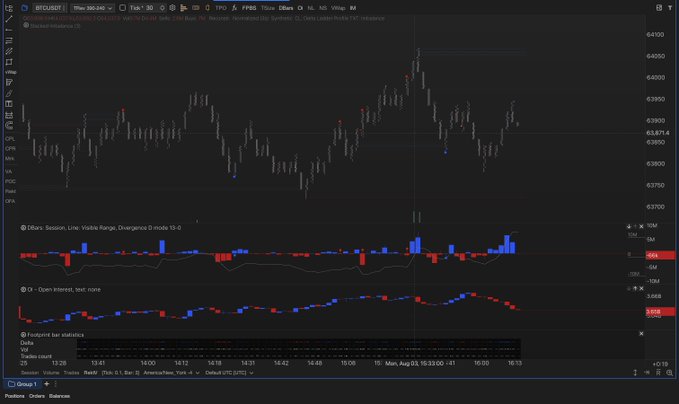Viewport: 679px width, 404px height.
Task: Open OI Open Interest panel settings icon
Action: pos(23,290)
